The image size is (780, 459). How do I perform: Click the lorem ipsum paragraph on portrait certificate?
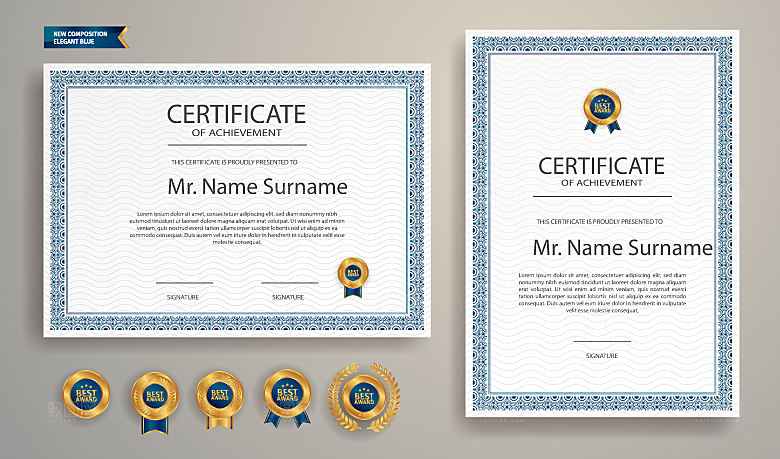(602, 292)
